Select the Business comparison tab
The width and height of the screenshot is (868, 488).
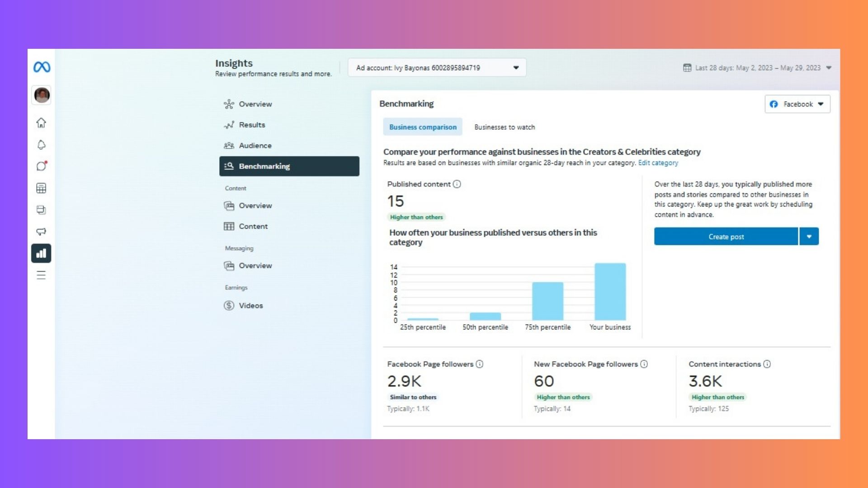(423, 127)
